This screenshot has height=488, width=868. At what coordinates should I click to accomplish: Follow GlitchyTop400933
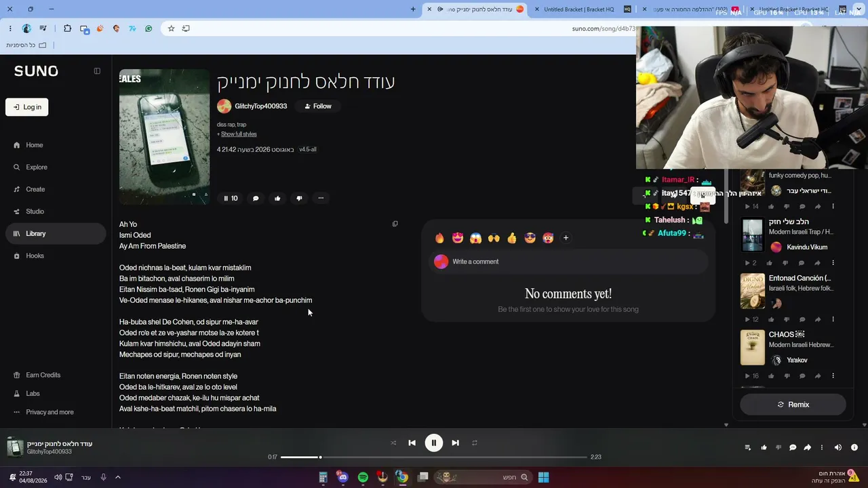[317, 106]
